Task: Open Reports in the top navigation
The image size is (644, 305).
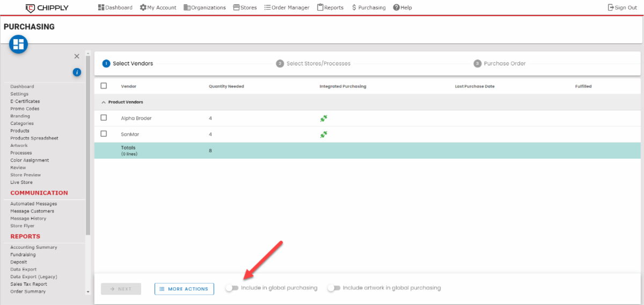Action: tap(330, 8)
